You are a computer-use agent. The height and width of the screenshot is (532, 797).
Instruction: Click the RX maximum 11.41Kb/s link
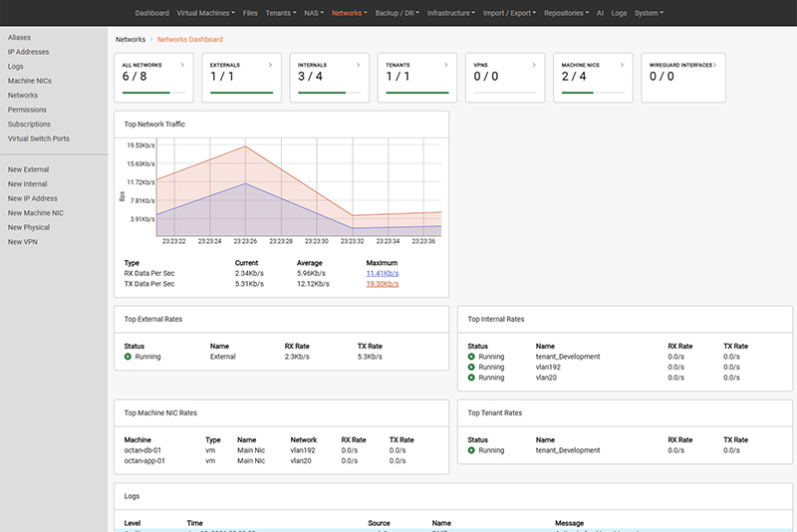click(x=383, y=273)
